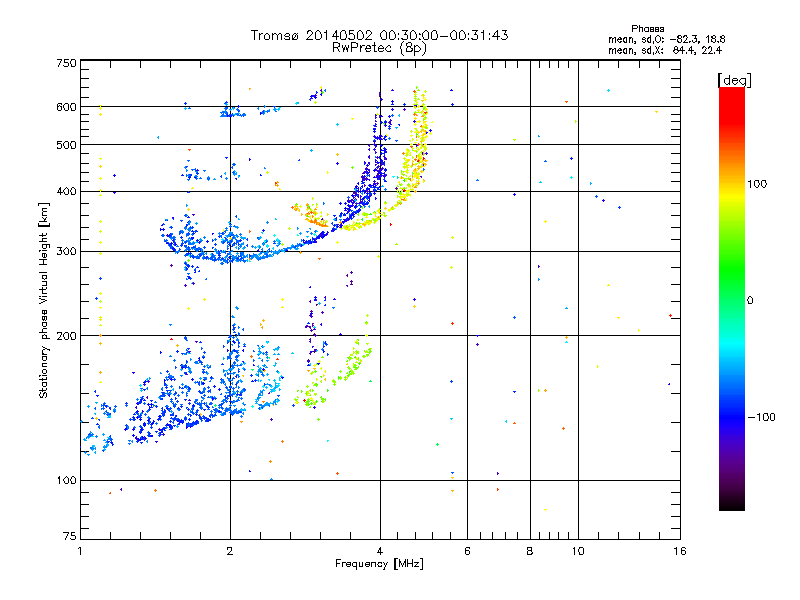Click the '750' y-axis tick label
The image size is (800, 600).
(66, 63)
